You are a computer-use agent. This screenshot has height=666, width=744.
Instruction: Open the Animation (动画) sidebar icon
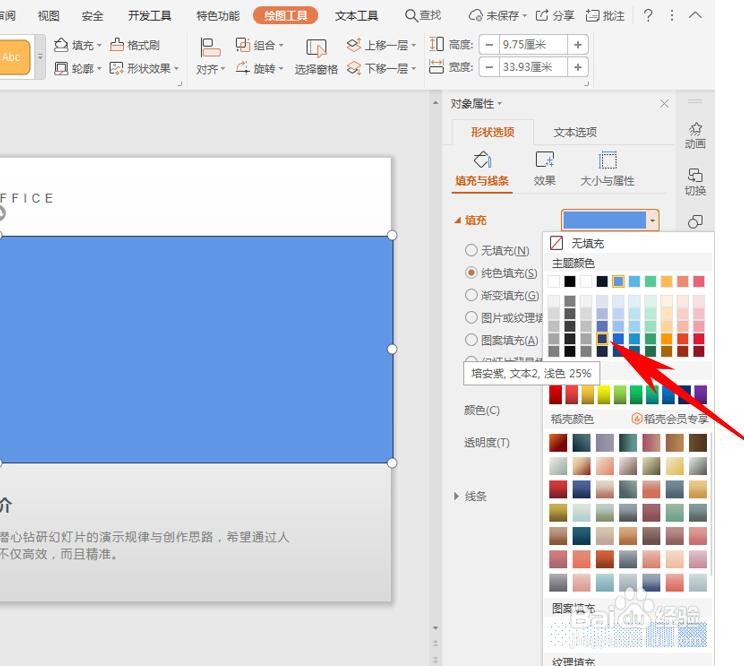tap(695, 136)
